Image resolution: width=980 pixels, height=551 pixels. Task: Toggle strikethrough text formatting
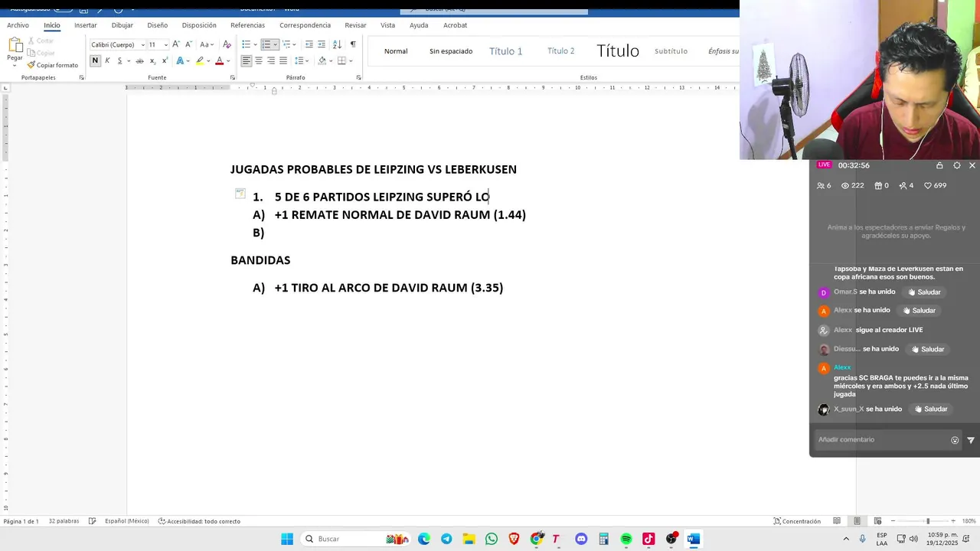[x=139, y=60]
